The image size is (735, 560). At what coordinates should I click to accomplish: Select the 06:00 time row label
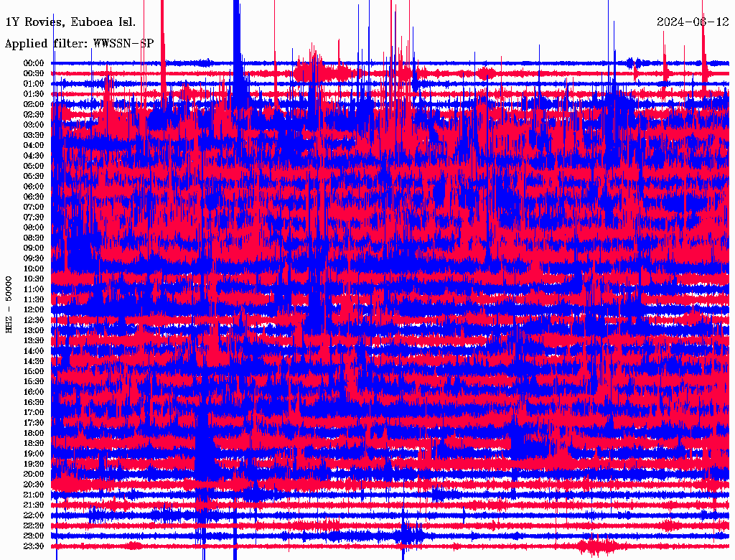pos(34,186)
